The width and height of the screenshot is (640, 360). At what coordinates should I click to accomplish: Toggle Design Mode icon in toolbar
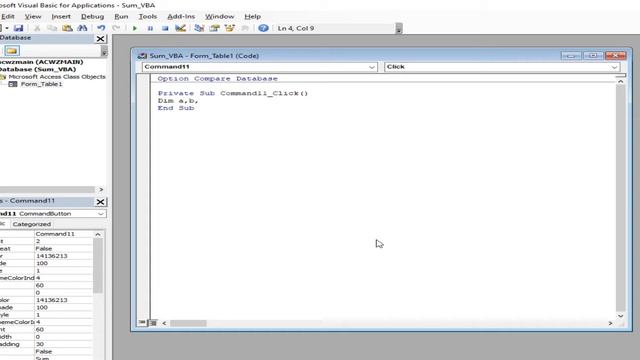tap(180, 28)
